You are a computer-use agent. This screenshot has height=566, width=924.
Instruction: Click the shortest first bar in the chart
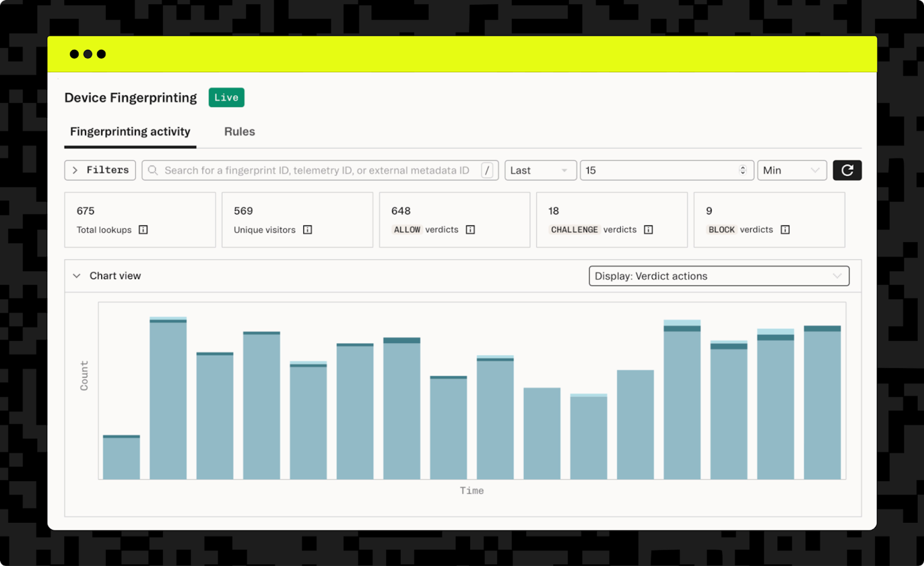pos(122,457)
